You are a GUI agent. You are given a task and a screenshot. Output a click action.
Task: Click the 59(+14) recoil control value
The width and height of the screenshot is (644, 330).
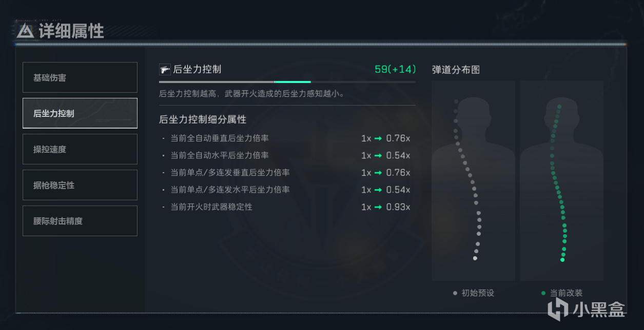[395, 69]
